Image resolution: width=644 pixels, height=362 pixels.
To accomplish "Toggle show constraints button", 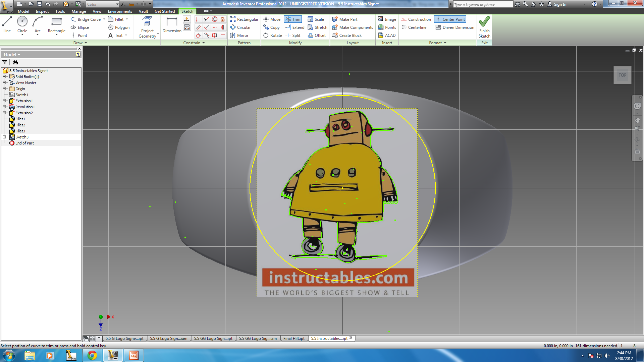I will tap(187, 27).
